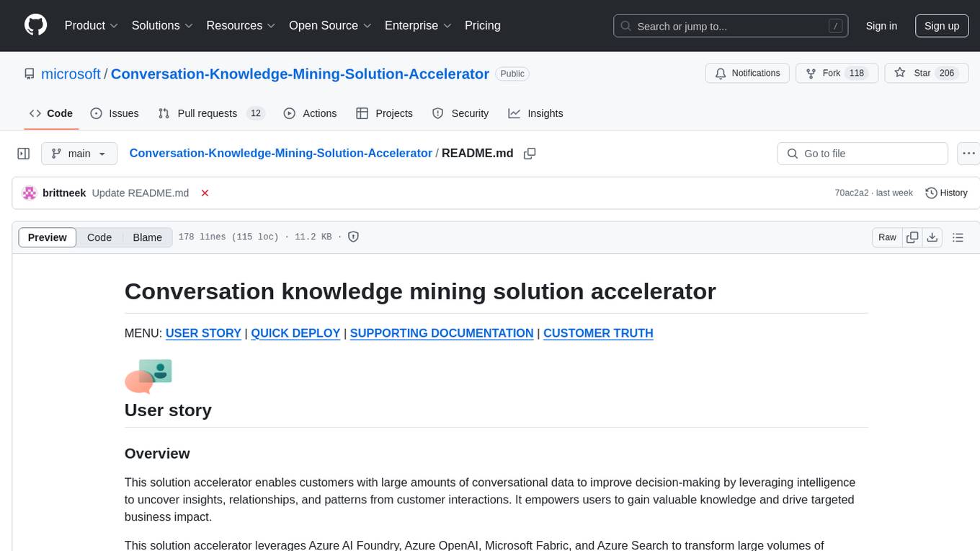Click the Public visibility badge
Image resolution: width=980 pixels, height=551 pixels.
click(512, 74)
